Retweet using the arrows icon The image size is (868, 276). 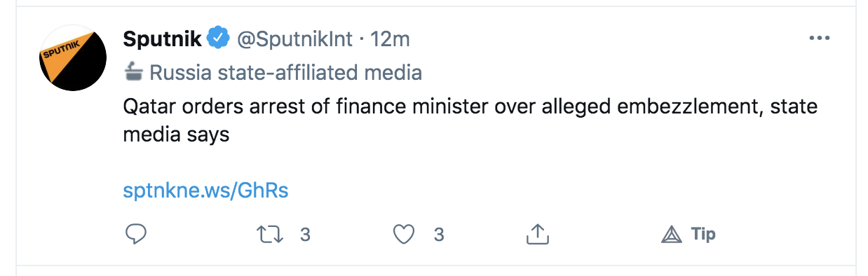pyautogui.click(x=269, y=234)
